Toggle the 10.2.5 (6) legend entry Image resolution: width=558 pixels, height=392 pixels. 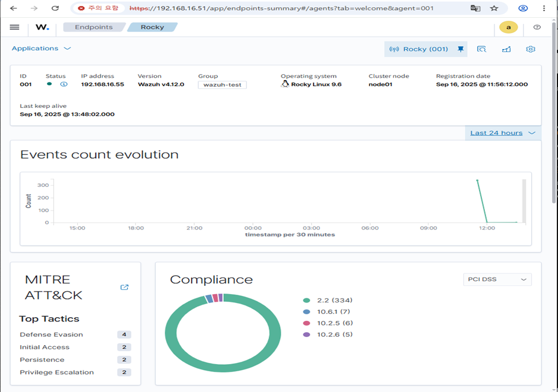pos(328,323)
